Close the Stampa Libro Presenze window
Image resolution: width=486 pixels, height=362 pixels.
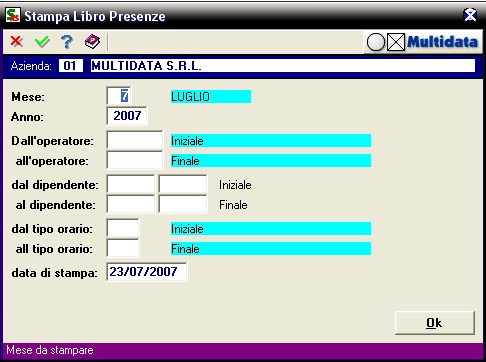point(470,15)
